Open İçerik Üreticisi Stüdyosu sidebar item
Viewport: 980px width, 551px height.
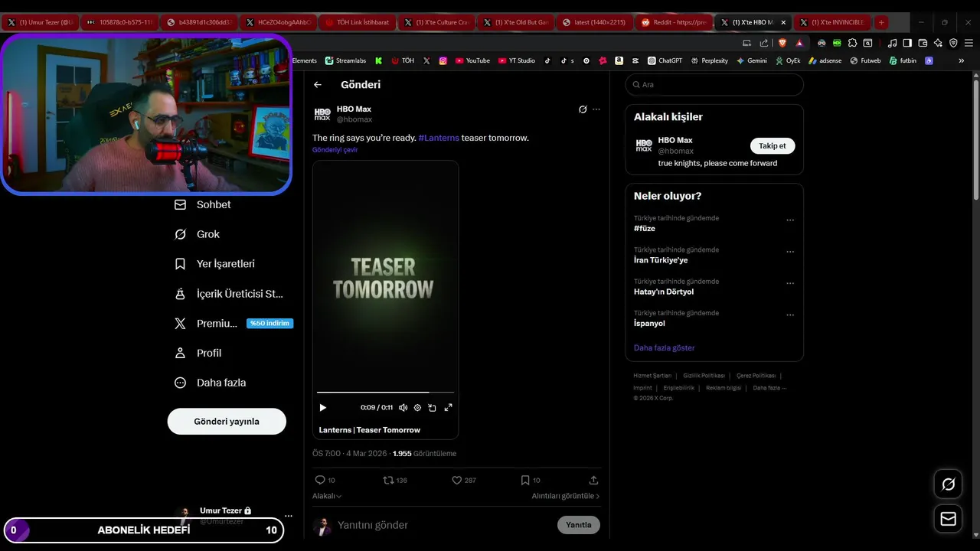point(230,294)
